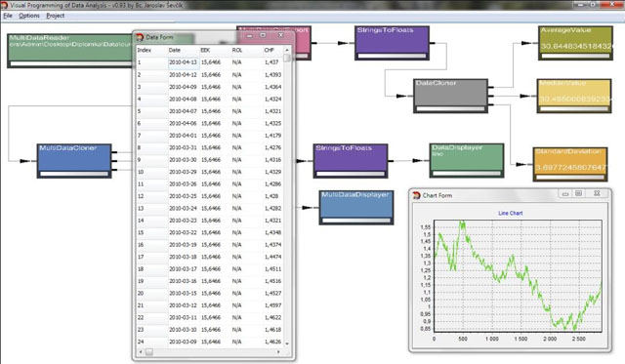Select the lower StringsToFloats node

(x=351, y=161)
